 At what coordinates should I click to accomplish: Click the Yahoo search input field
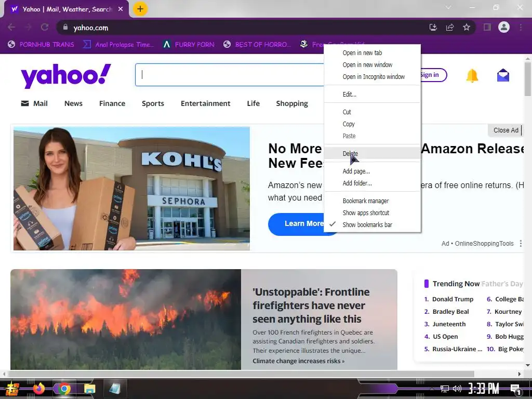click(x=230, y=75)
